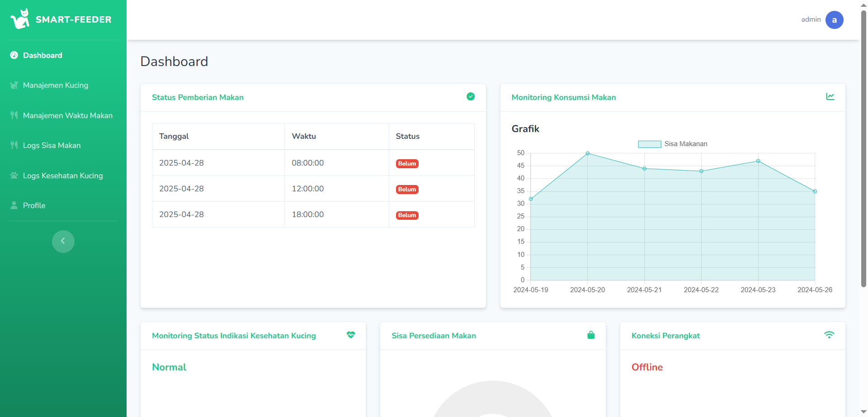Click the scrollbar down arrow
The width and height of the screenshot is (868, 417).
point(863,411)
